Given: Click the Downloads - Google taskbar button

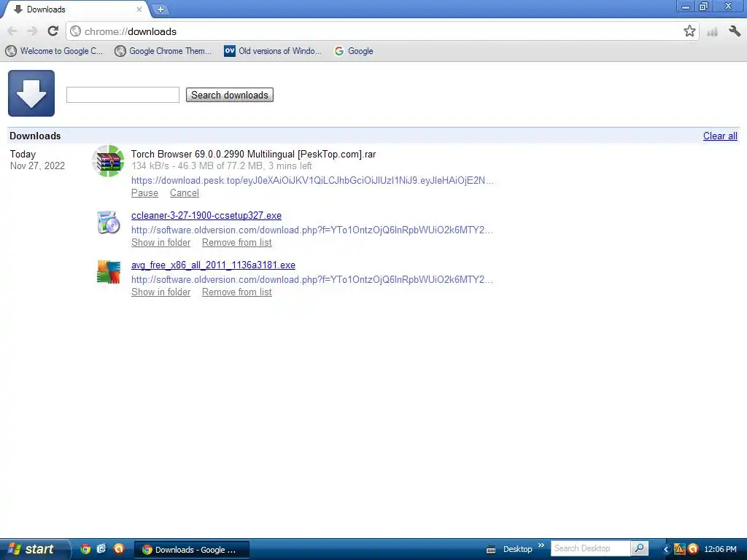Looking at the screenshot, I should (192, 550).
